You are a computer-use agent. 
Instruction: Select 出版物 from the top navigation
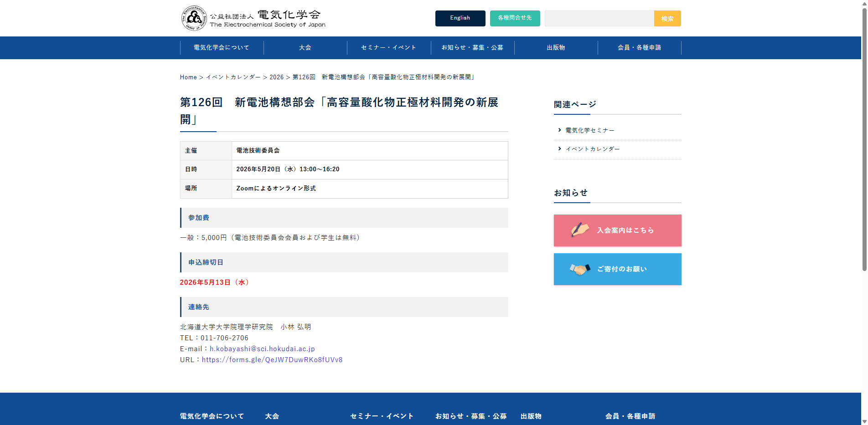(x=556, y=48)
